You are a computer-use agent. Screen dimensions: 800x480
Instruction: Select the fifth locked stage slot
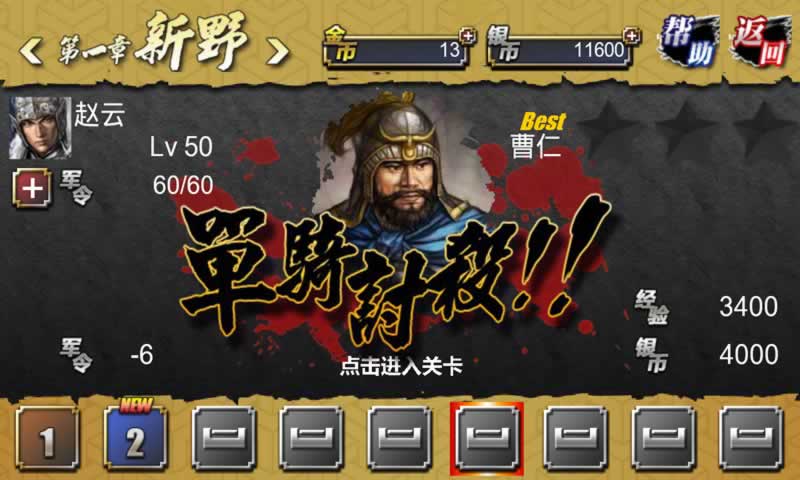[x=399, y=438]
